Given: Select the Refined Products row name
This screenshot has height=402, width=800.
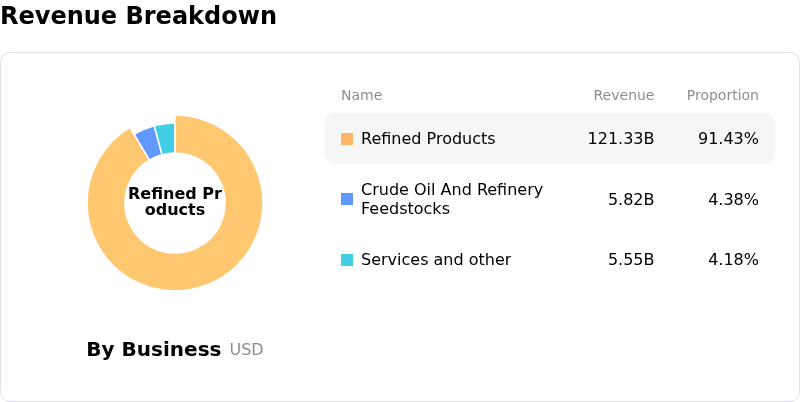Looking at the screenshot, I should 428,139.
